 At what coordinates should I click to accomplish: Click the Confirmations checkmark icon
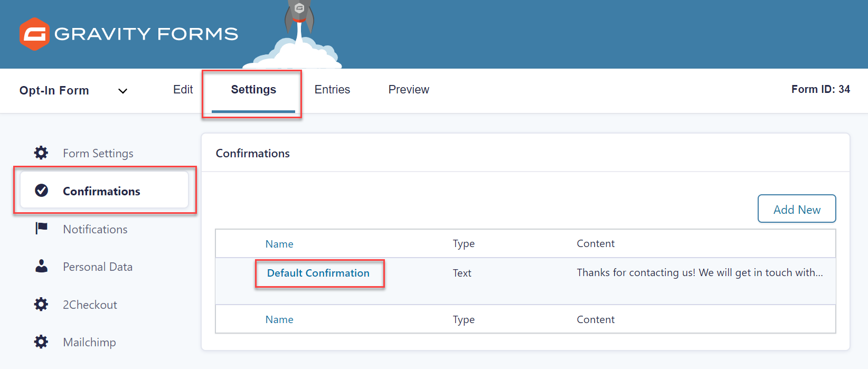click(41, 191)
